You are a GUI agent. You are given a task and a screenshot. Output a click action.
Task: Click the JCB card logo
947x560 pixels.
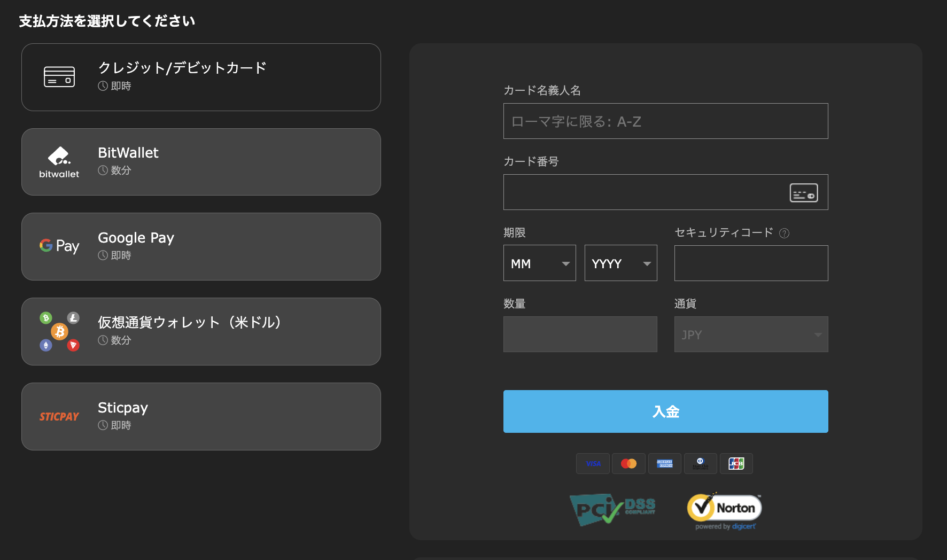pyautogui.click(x=736, y=464)
